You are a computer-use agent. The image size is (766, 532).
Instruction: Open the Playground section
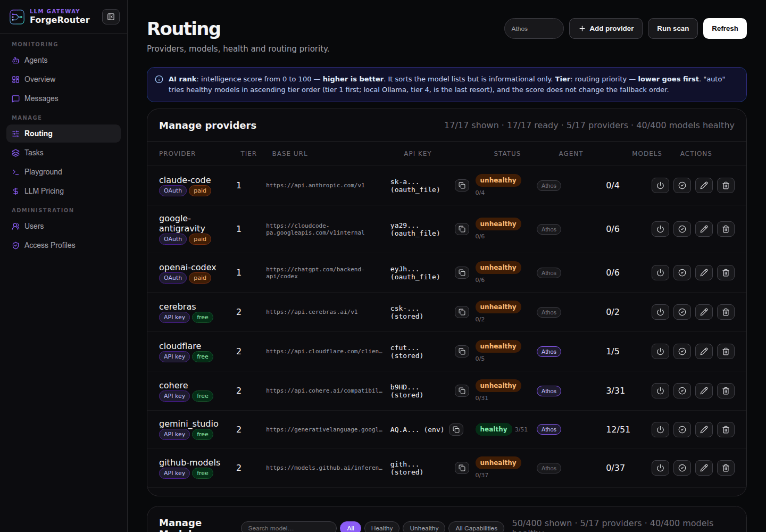tap(63, 172)
